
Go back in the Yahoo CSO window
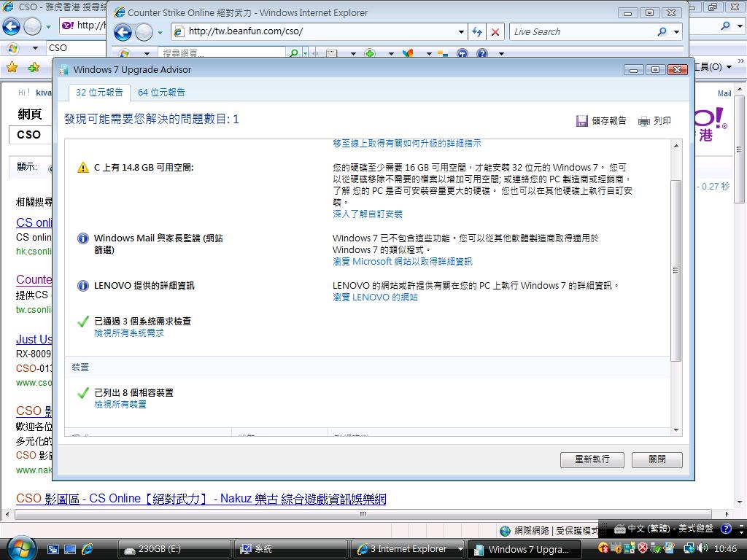(11, 26)
